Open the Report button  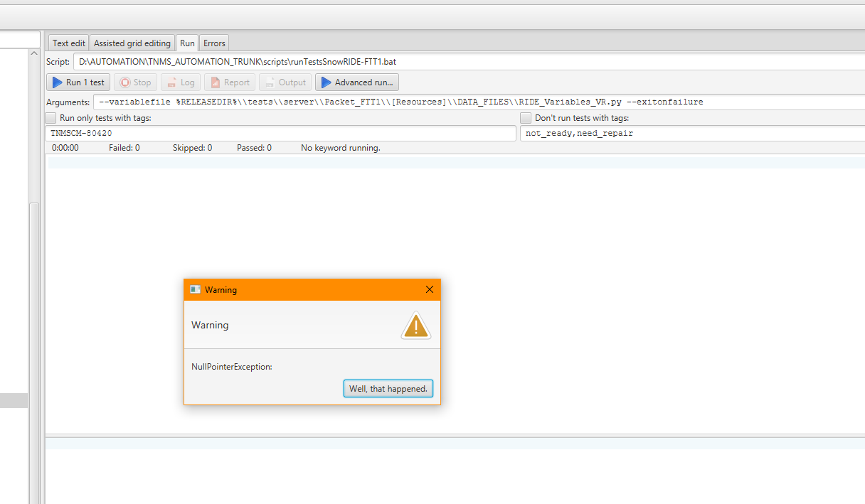(230, 82)
